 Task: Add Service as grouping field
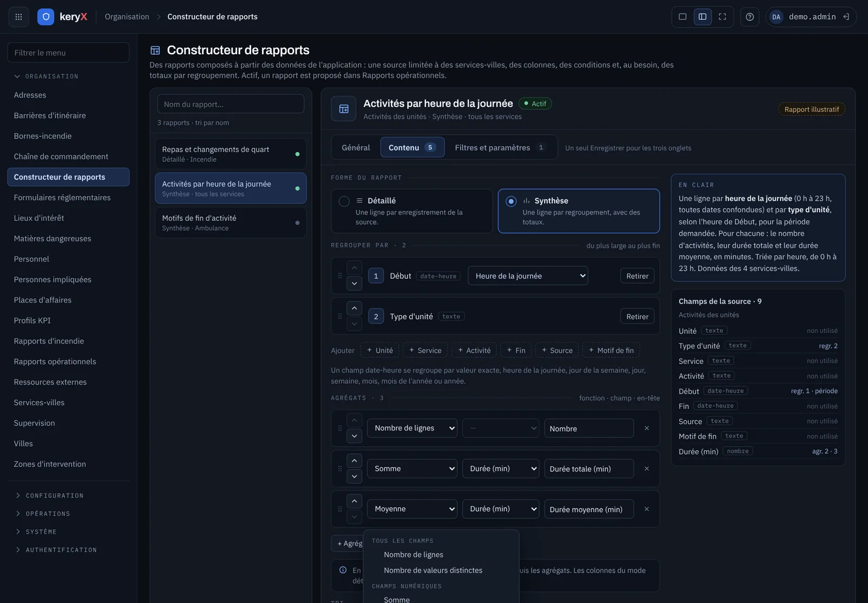point(425,350)
